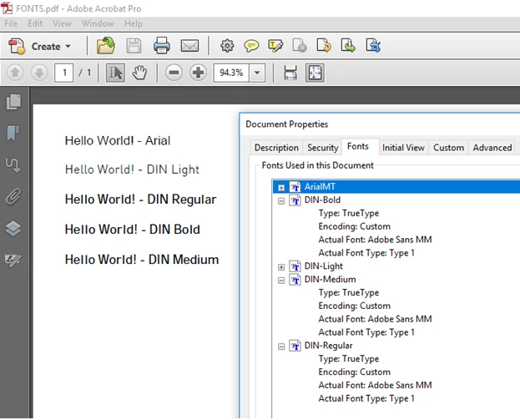Switch to the Security tab

[x=322, y=148]
